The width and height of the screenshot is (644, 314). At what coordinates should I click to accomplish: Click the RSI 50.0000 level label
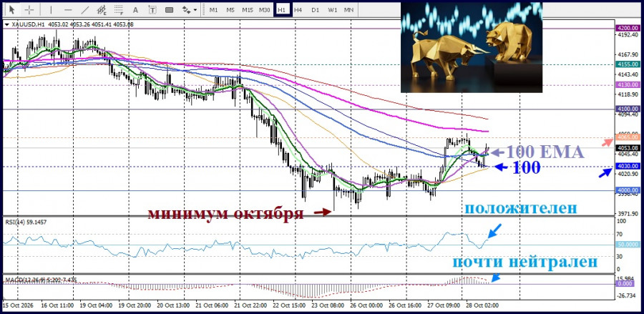(x=628, y=244)
